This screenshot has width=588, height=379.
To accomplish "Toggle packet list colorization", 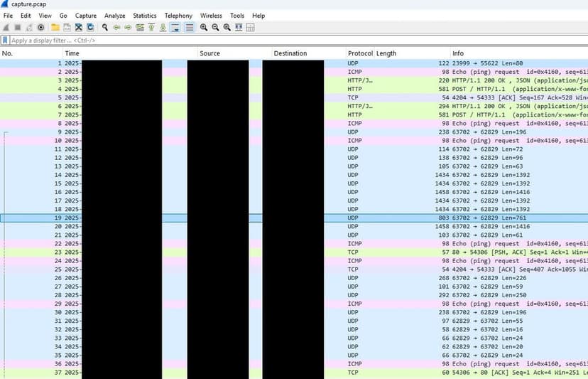I will (190, 28).
